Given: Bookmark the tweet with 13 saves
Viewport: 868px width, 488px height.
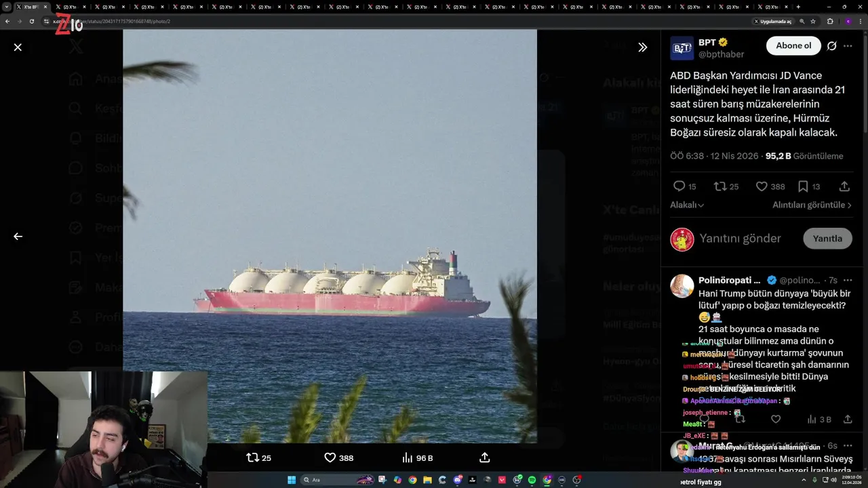Looking at the screenshot, I should pos(803,186).
